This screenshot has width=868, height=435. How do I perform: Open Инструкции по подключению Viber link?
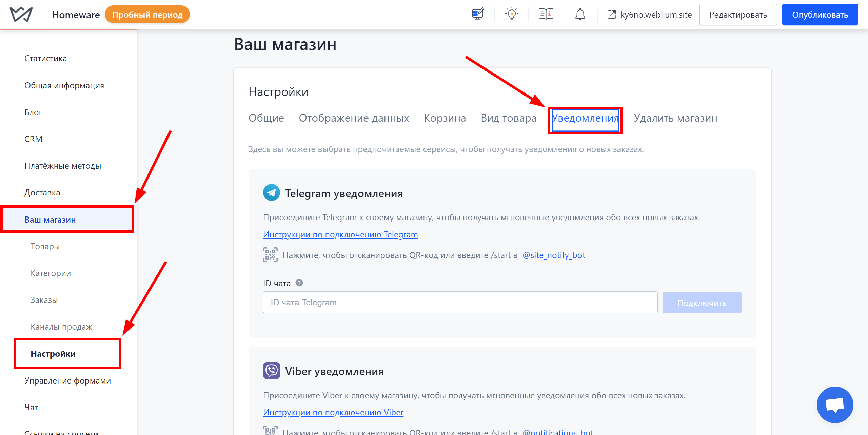(x=333, y=412)
